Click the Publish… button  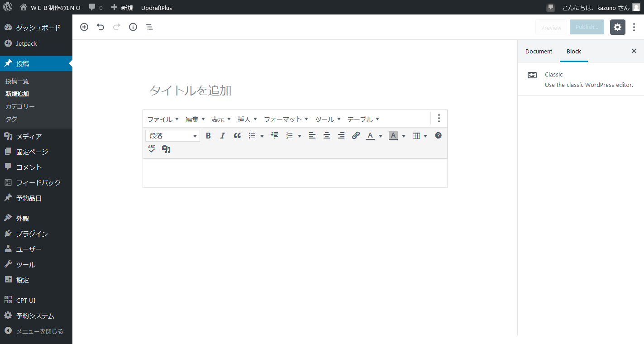click(587, 27)
